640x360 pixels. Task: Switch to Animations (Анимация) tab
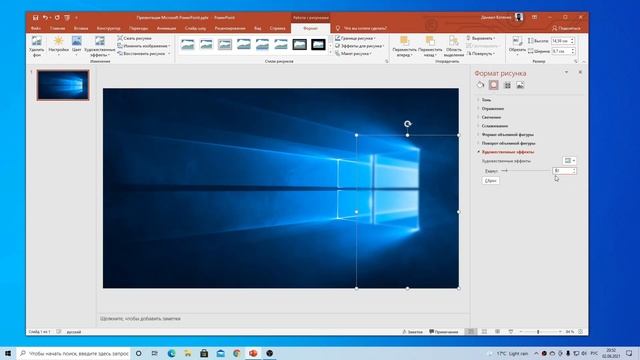(x=167, y=29)
